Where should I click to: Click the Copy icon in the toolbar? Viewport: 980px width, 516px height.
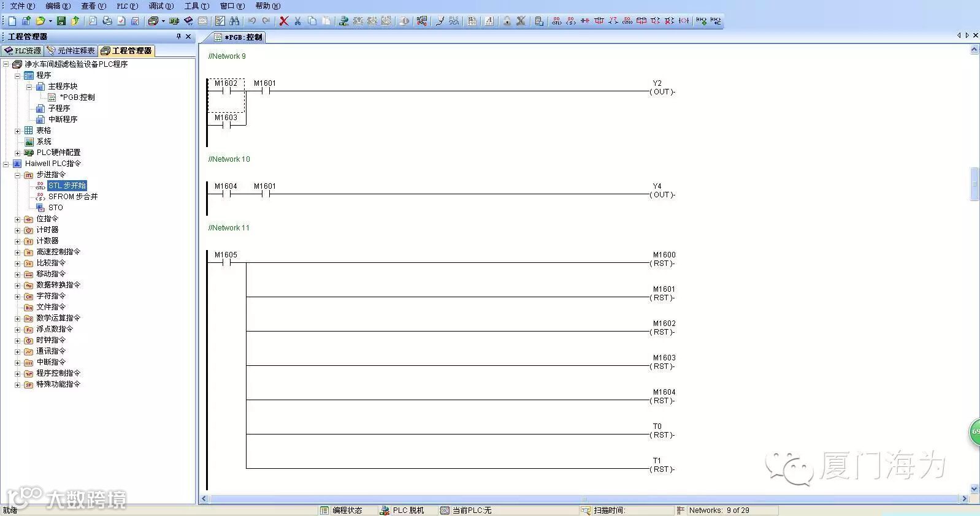pyautogui.click(x=312, y=21)
